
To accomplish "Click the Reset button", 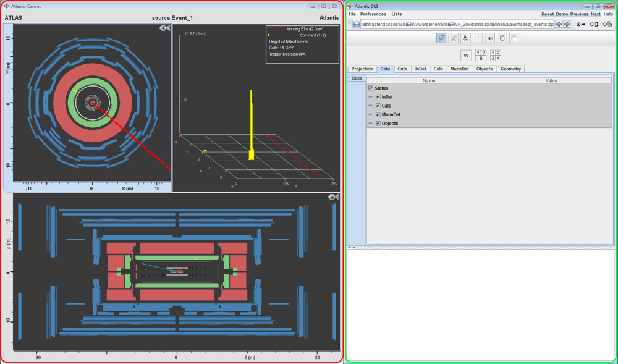I will point(548,14).
